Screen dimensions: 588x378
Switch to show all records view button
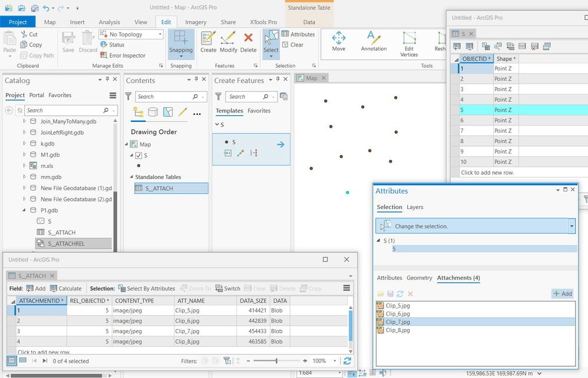coord(12,361)
